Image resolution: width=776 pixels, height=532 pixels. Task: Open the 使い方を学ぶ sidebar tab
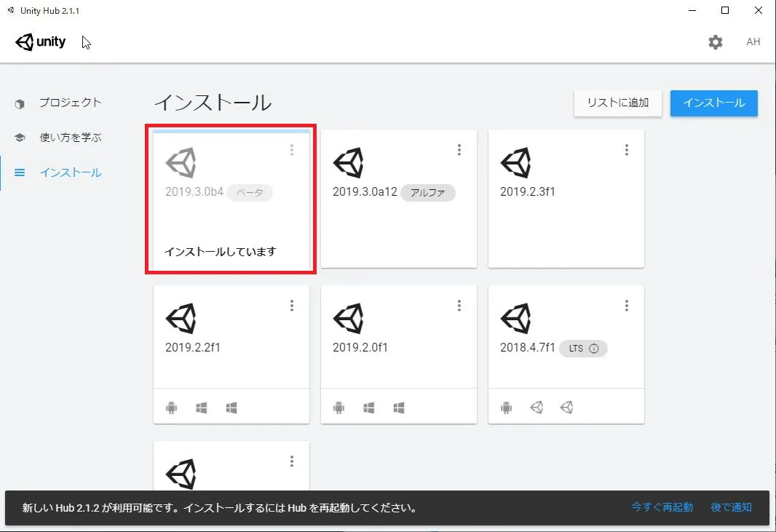click(x=71, y=138)
